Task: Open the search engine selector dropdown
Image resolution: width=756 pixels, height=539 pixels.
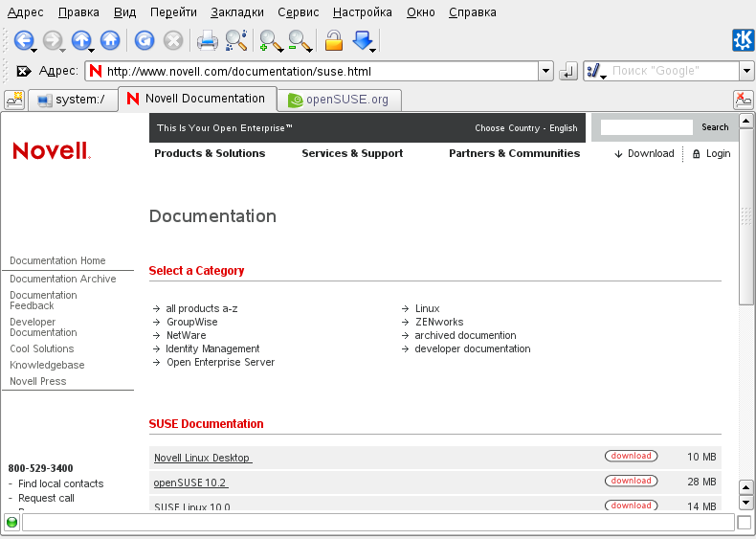Action: (596, 71)
